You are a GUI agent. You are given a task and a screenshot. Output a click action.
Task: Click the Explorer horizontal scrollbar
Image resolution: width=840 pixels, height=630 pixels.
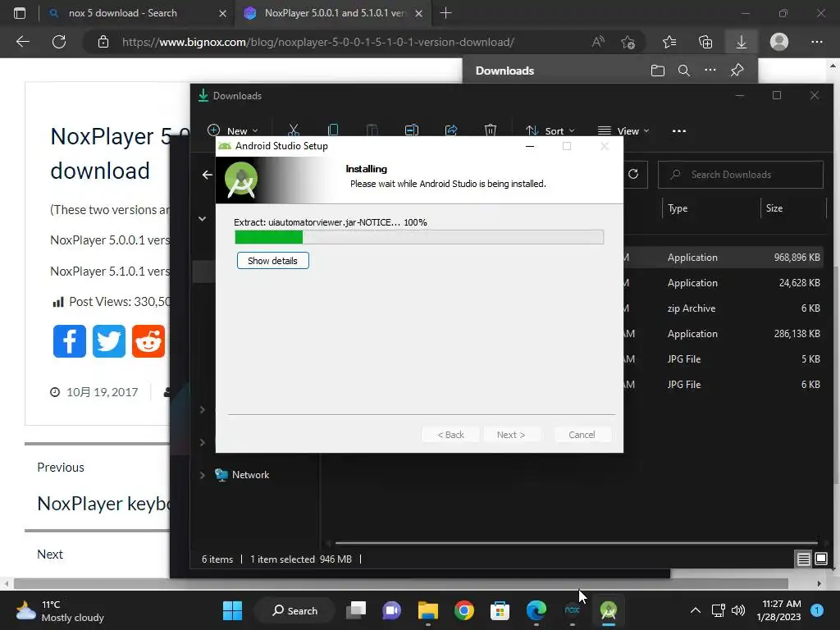pos(576,543)
